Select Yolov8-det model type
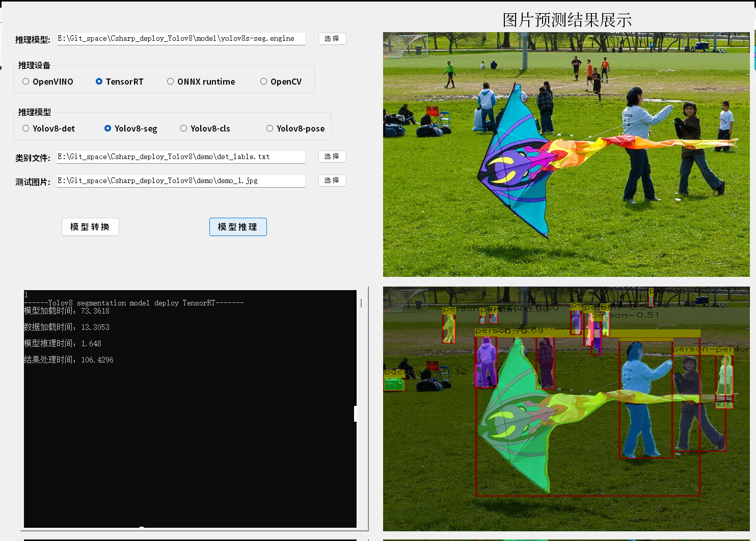Image resolution: width=756 pixels, height=541 pixels. pos(49,128)
